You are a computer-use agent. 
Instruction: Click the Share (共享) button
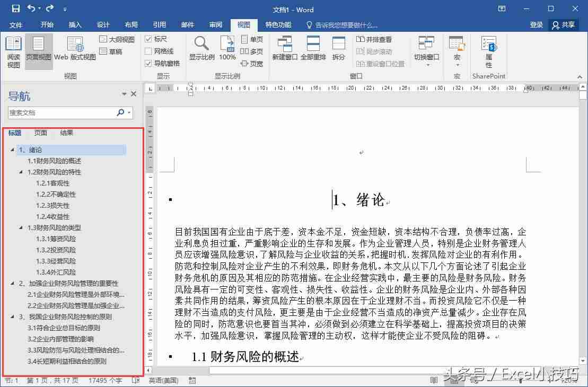564,25
